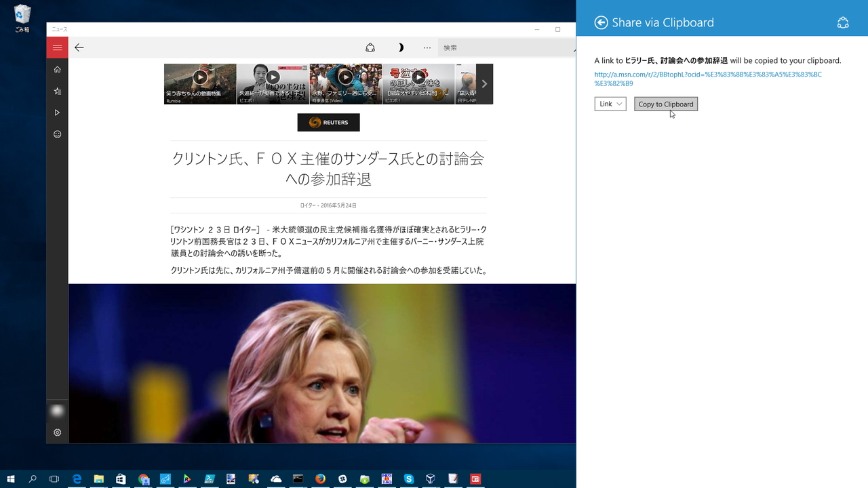Launch Firefox from the taskbar
Viewport: 868px width, 488px height.
[x=320, y=479]
